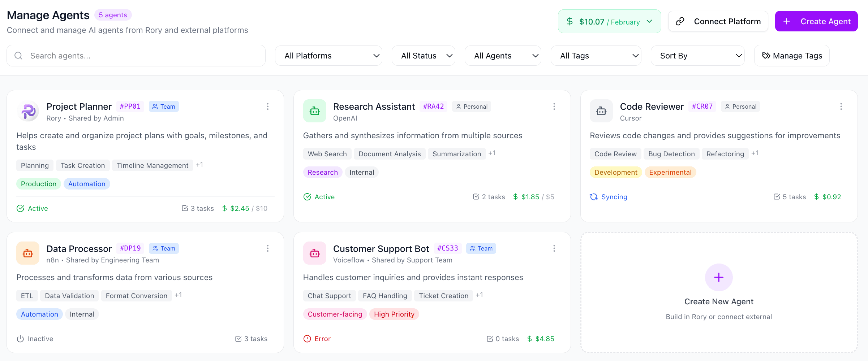
Task: Open the All Platforms dropdown
Action: click(328, 56)
